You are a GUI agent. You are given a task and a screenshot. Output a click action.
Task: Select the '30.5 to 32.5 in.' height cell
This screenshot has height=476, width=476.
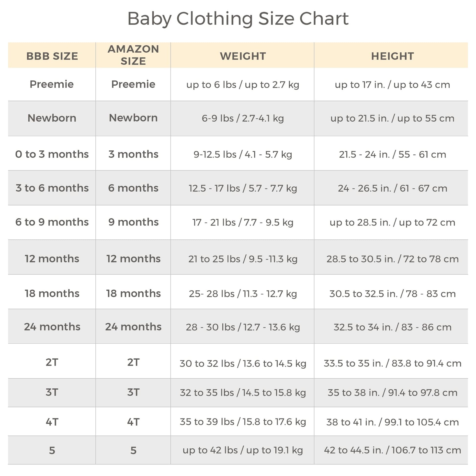coord(392,294)
